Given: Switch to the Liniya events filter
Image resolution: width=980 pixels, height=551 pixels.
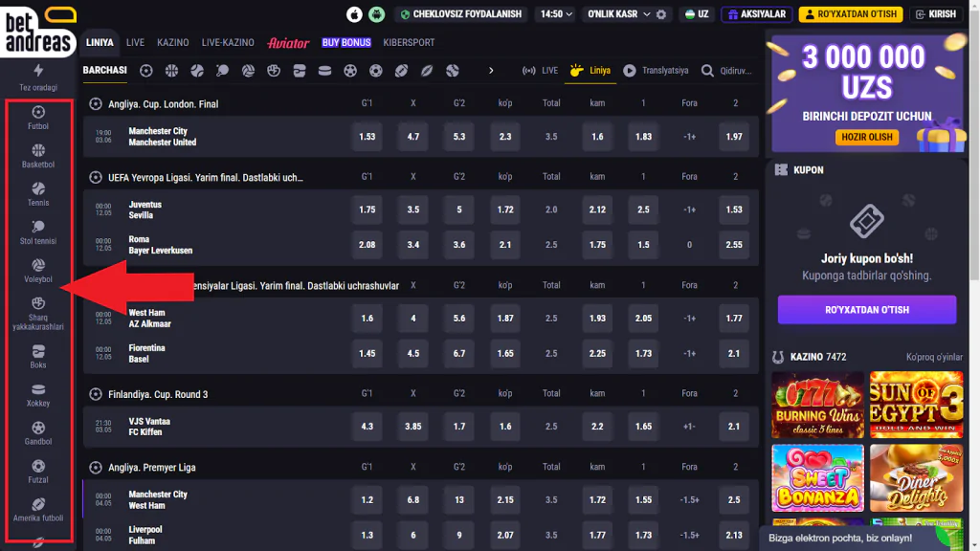Looking at the screenshot, I should coord(590,71).
